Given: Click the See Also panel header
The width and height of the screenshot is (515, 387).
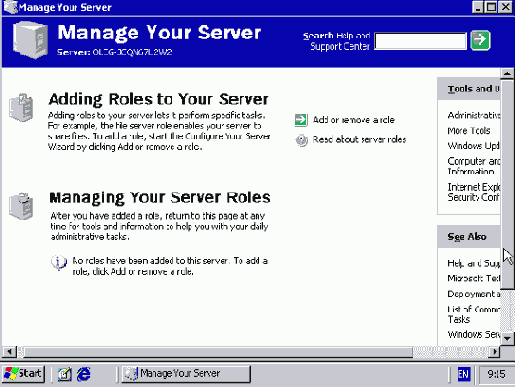Looking at the screenshot, I should 469,237.
